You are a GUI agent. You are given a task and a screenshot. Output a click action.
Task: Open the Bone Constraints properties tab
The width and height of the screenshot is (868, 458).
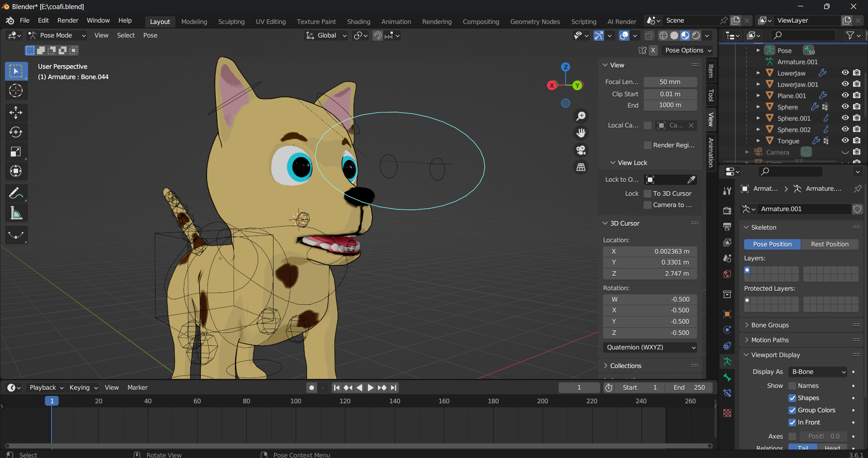(x=727, y=393)
